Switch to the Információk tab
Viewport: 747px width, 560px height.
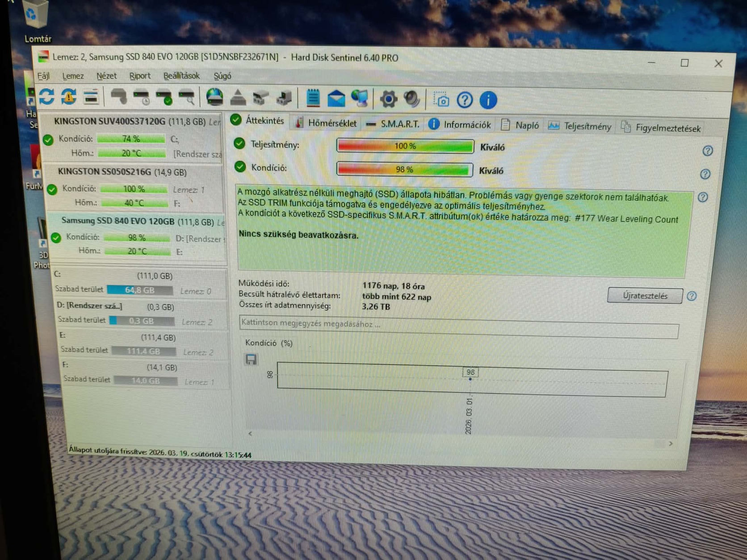pyautogui.click(x=460, y=125)
